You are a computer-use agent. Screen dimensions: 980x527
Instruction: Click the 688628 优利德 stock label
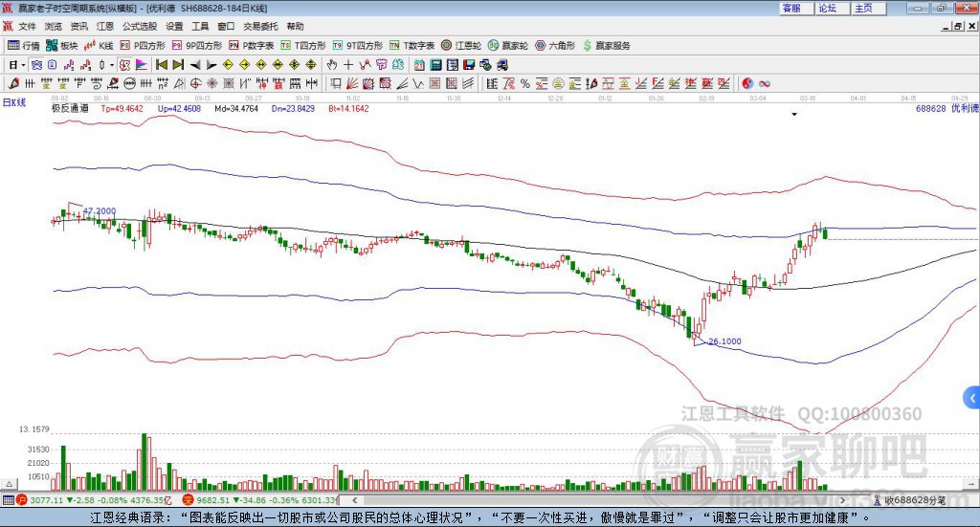click(x=947, y=109)
